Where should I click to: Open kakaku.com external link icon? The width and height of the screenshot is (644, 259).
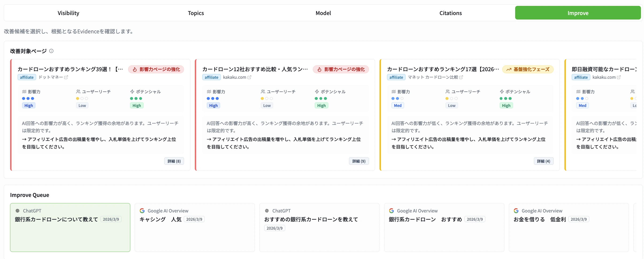[x=250, y=77]
